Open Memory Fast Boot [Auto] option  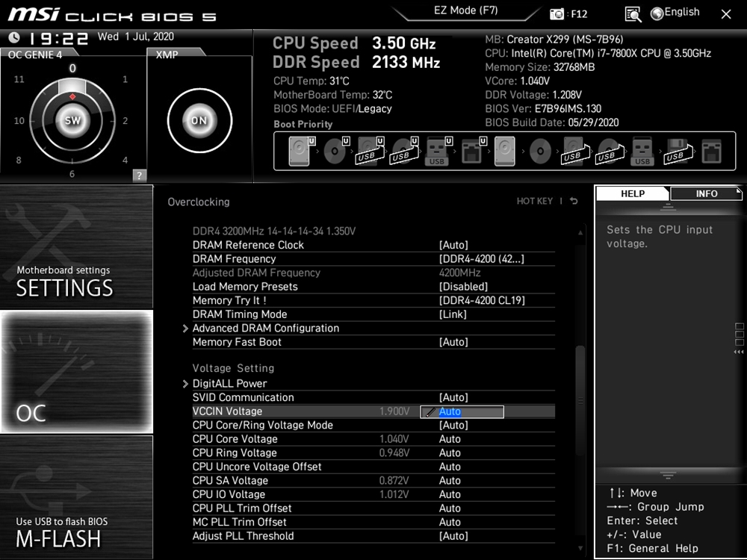pos(453,341)
